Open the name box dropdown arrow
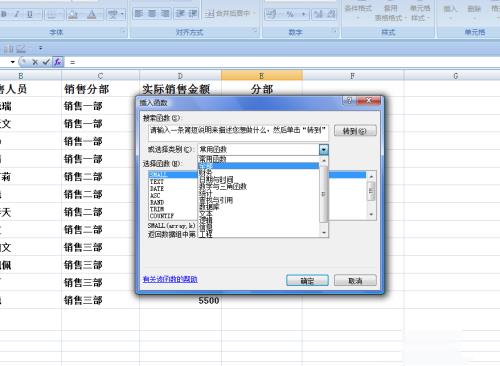500x366 pixels. coord(13,62)
